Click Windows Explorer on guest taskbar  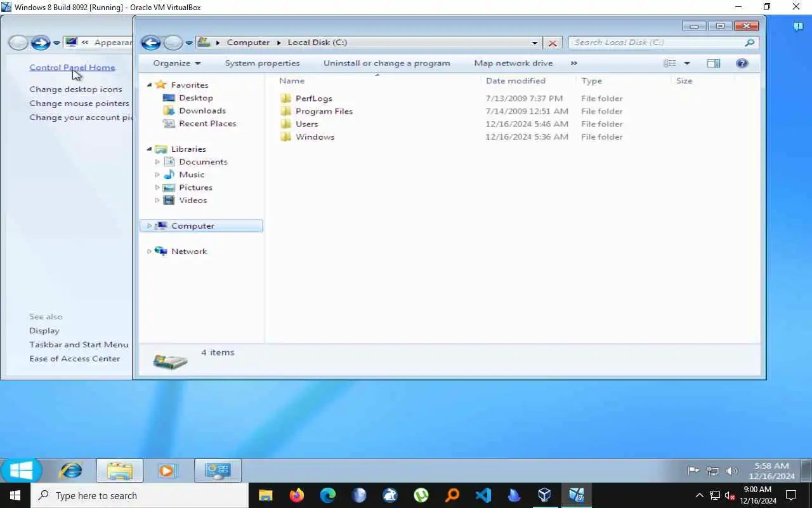[119, 471]
